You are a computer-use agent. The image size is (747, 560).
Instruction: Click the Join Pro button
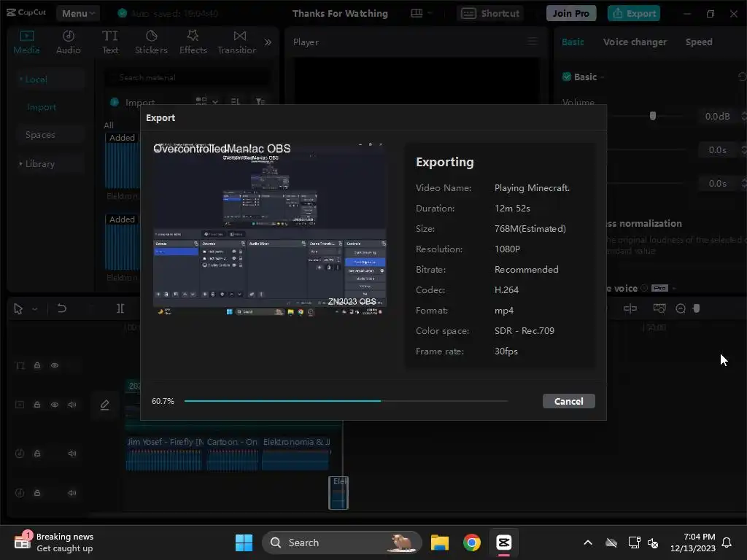coord(570,13)
